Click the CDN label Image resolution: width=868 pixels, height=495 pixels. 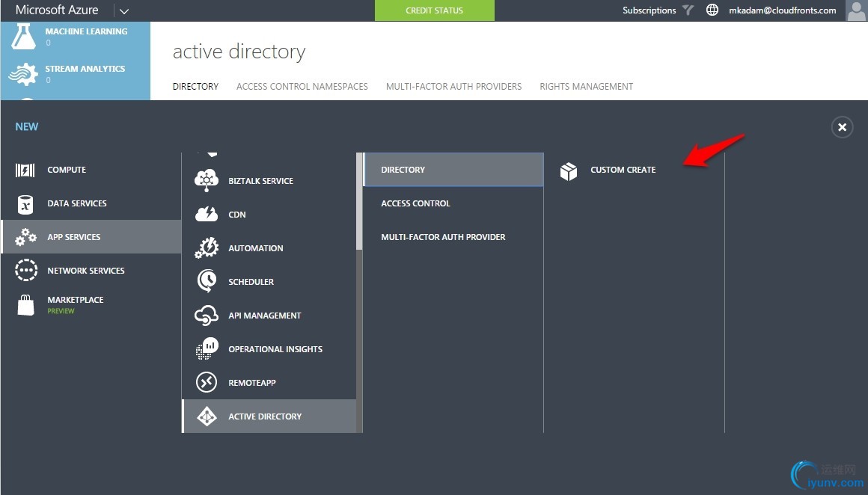coord(237,215)
